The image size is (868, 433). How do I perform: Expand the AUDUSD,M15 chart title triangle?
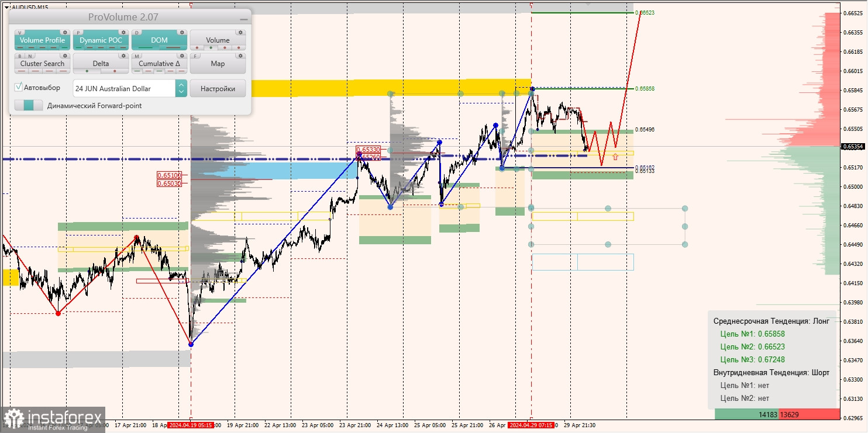tap(6, 7)
